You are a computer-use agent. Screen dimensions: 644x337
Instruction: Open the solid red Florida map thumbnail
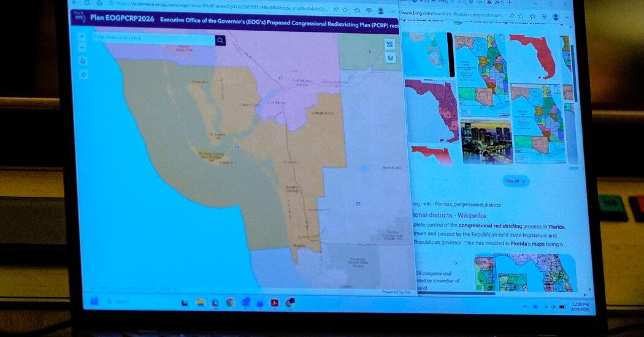coord(533,57)
